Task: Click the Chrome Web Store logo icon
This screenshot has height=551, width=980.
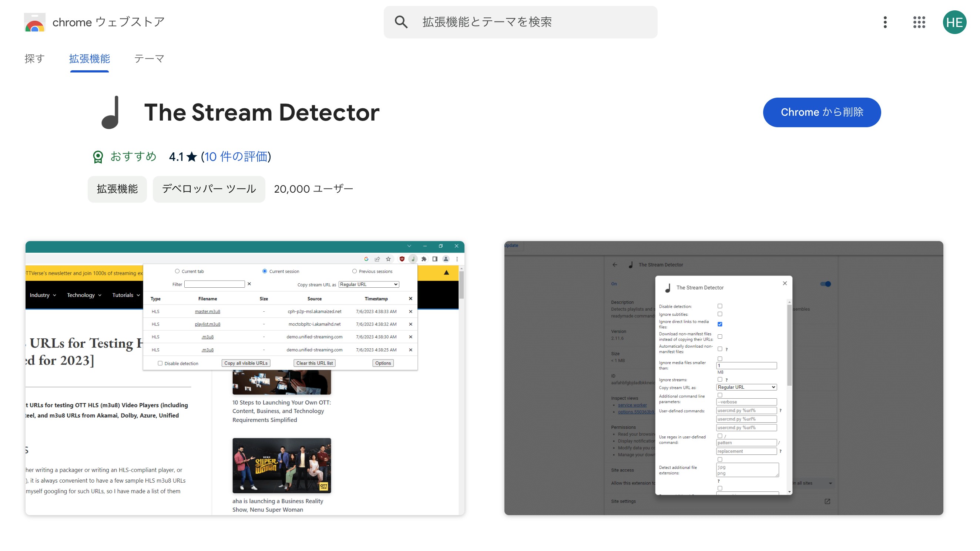Action: point(35,22)
